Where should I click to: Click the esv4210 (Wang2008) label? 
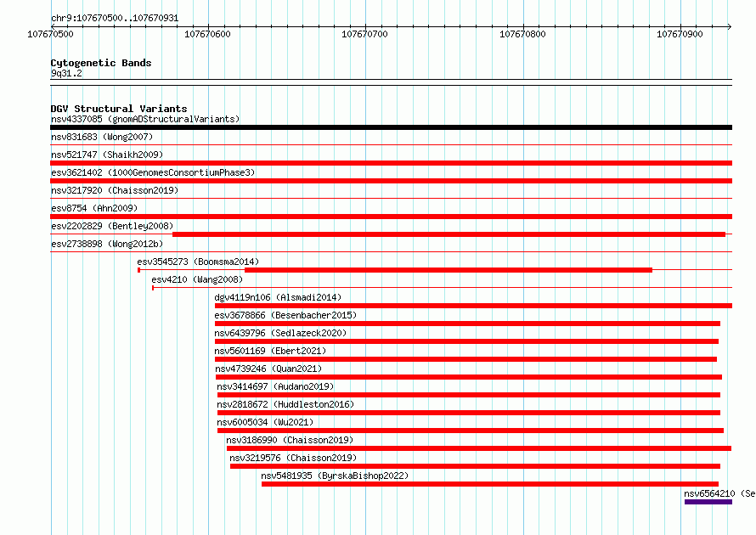(197, 279)
